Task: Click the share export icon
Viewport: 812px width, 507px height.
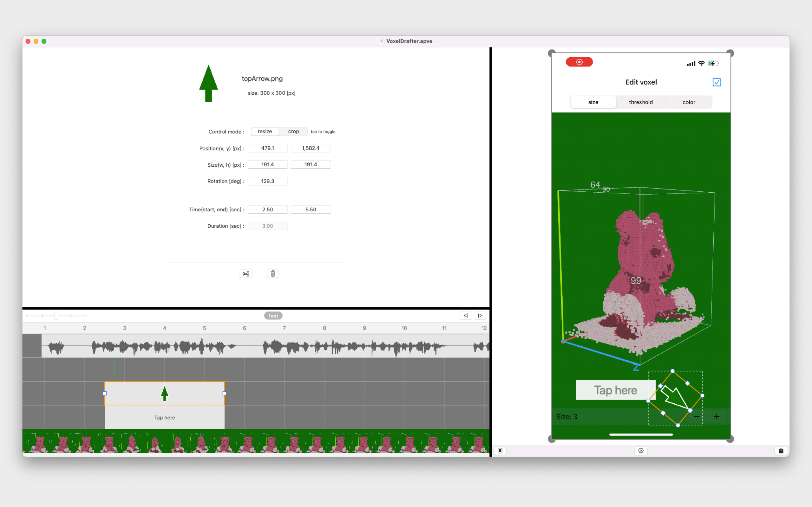Action: 781,451
